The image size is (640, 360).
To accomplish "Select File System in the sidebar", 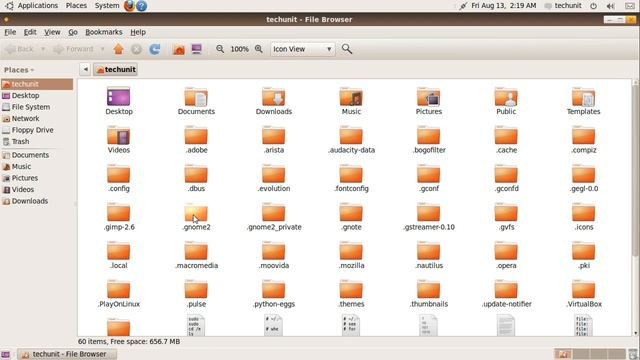I will [37, 107].
